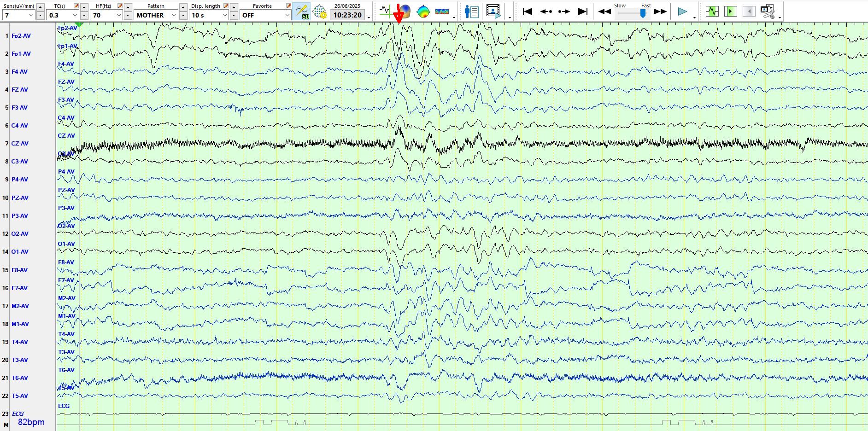Open the Pattern dropdown showing MOTHER
The width and height of the screenshot is (868, 431).
(156, 15)
